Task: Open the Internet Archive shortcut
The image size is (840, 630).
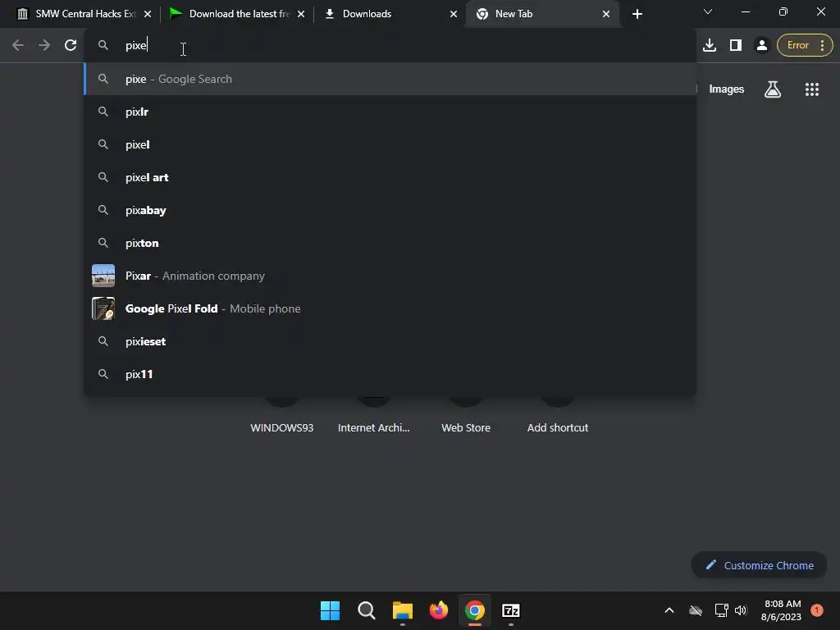Action: coord(374,427)
